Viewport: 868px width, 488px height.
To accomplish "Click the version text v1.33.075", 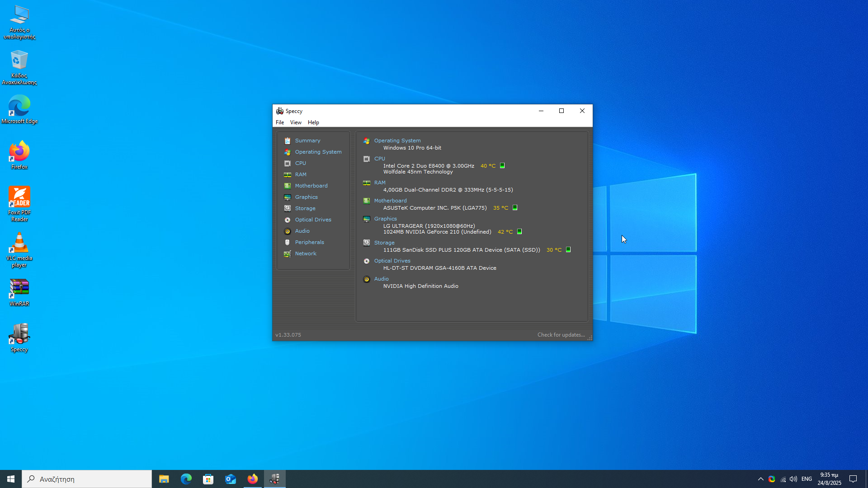I will 288,335.
